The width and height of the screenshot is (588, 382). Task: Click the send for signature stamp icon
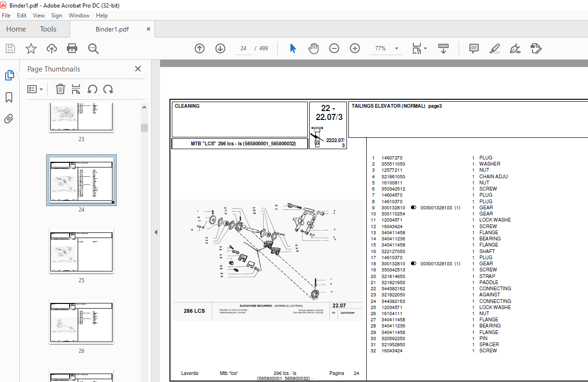pyautogui.click(x=536, y=48)
